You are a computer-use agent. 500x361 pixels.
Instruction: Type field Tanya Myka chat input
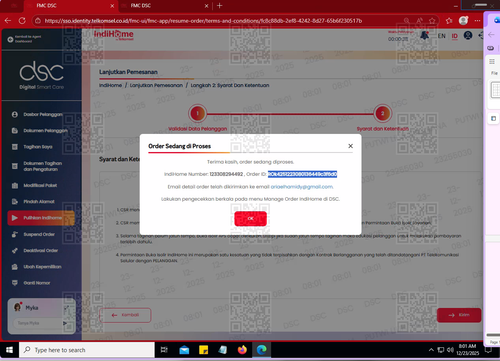[x=37, y=323]
